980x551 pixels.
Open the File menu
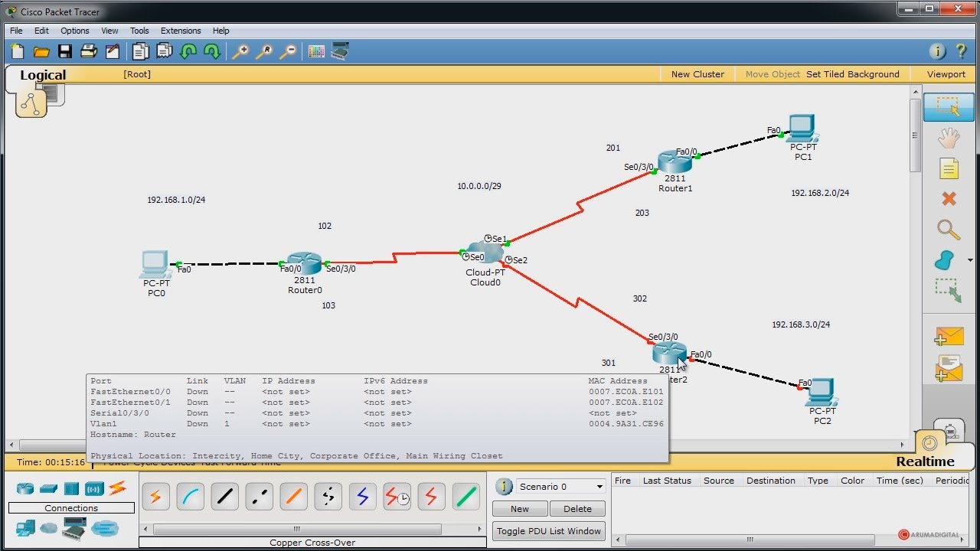click(x=16, y=31)
